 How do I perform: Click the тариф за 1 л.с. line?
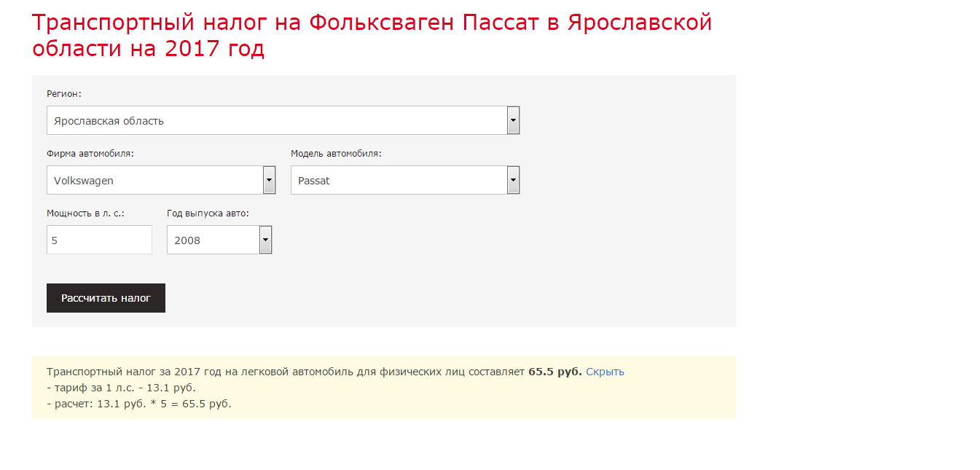pyautogui.click(x=121, y=388)
